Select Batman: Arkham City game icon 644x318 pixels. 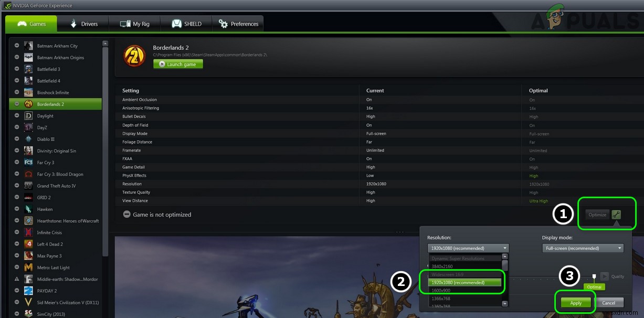[28, 46]
